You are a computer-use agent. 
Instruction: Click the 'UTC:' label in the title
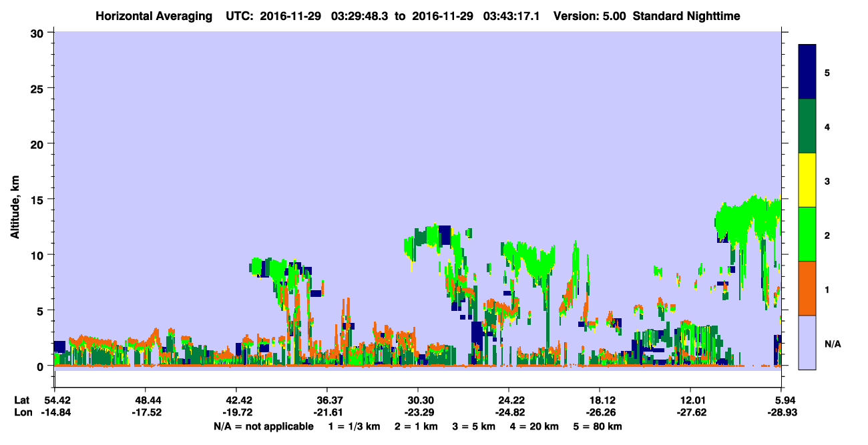[x=239, y=16]
